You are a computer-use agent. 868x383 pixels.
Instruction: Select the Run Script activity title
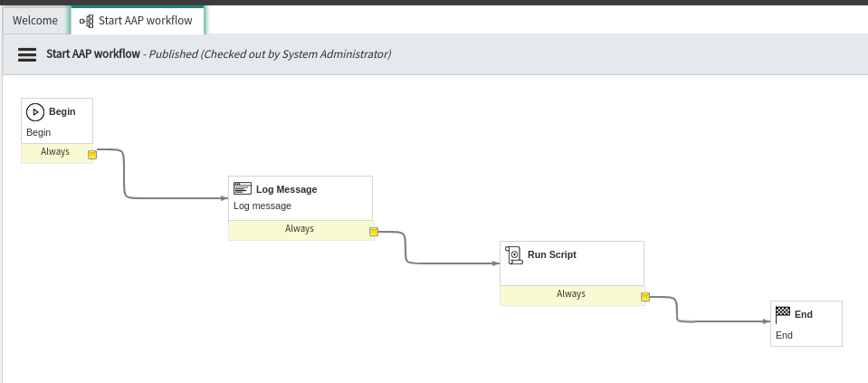(x=552, y=254)
